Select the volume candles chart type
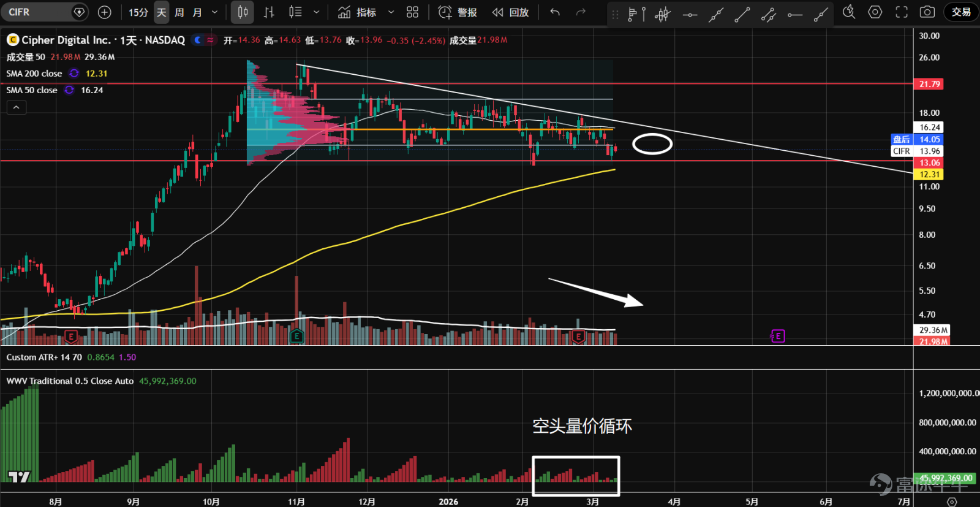 pyautogui.click(x=295, y=12)
